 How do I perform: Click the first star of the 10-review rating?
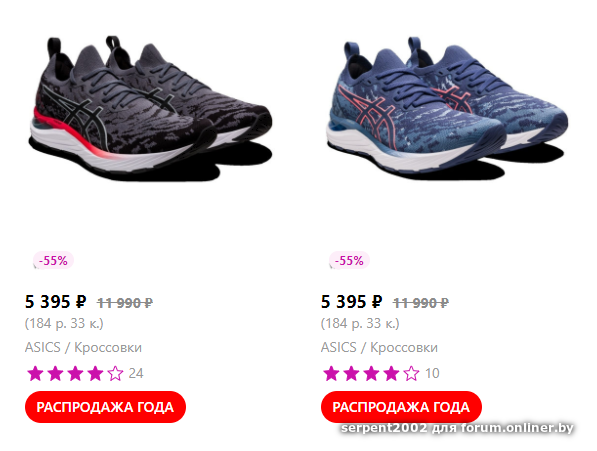tap(331, 373)
